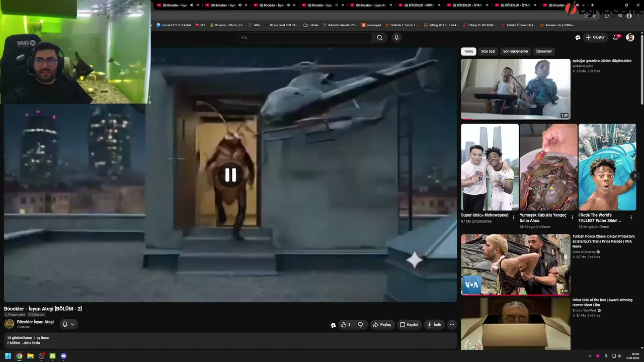Select the İzlenenler filter chip
The height and width of the screenshot is (362, 644).
tap(544, 51)
